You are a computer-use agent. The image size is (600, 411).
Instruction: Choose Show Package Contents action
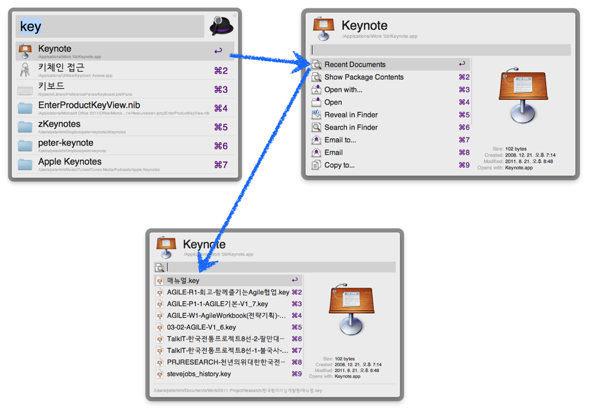(x=364, y=77)
